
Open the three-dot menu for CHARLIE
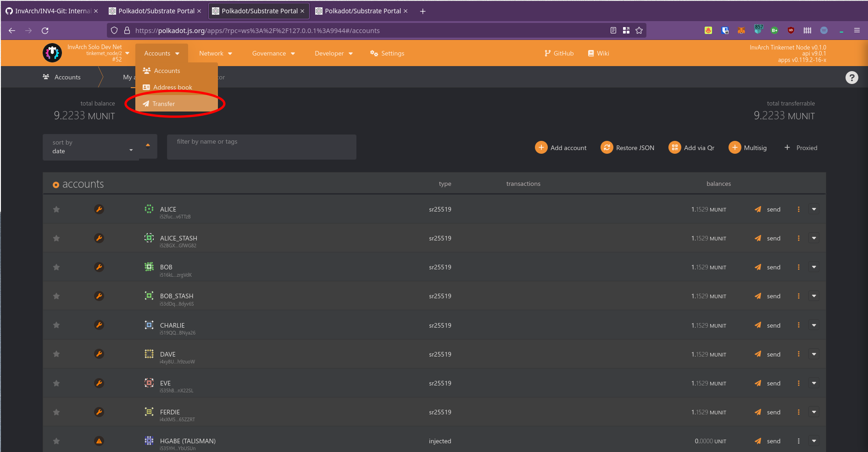tap(798, 325)
